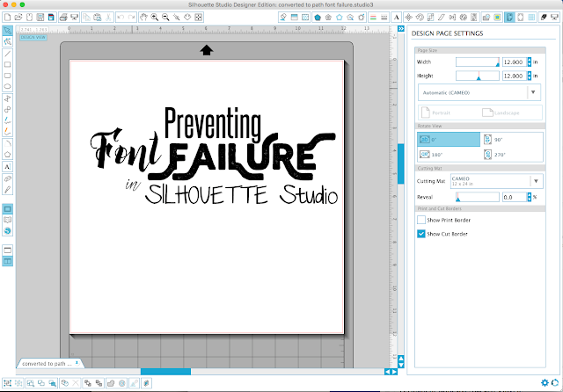The height and width of the screenshot is (392, 563).
Task: Open the Preferences gear icon
Action: tap(545, 382)
